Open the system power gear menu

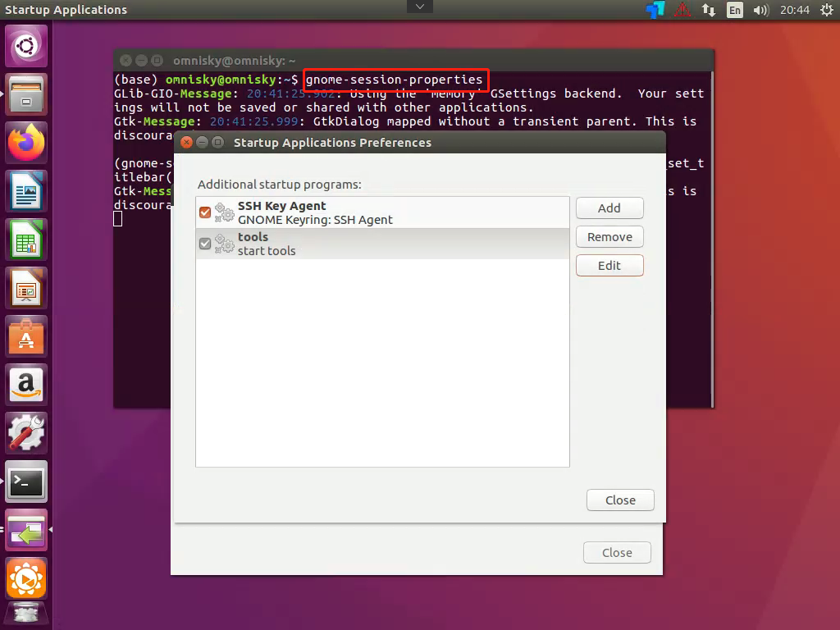(x=827, y=10)
